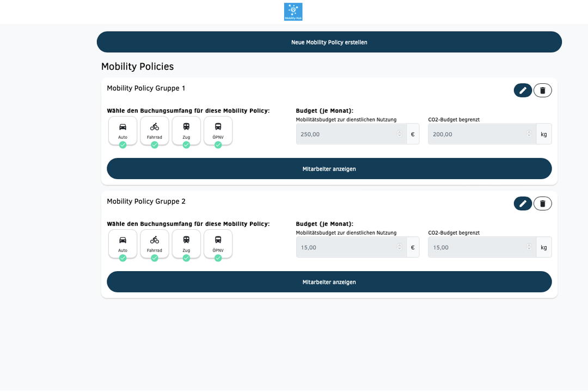Screen dimensions: 588x392
Task: Toggle Zug booking option in Gruppe 2
Action: coord(186,244)
